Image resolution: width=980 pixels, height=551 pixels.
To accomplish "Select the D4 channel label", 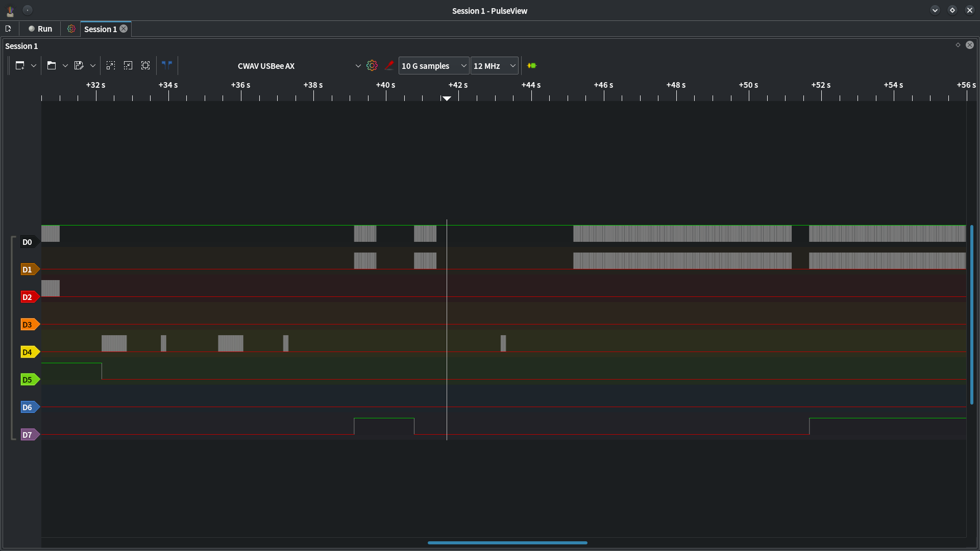I will (30, 353).
